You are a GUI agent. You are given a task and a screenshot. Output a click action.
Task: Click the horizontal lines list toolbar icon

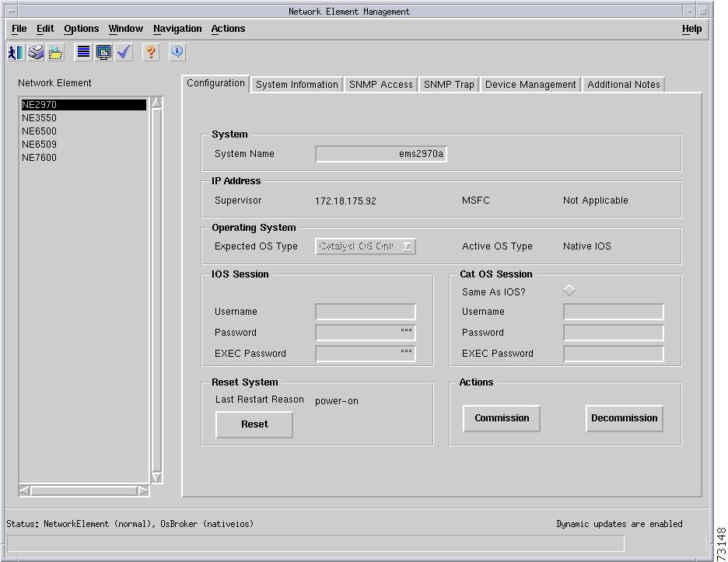[x=83, y=52]
